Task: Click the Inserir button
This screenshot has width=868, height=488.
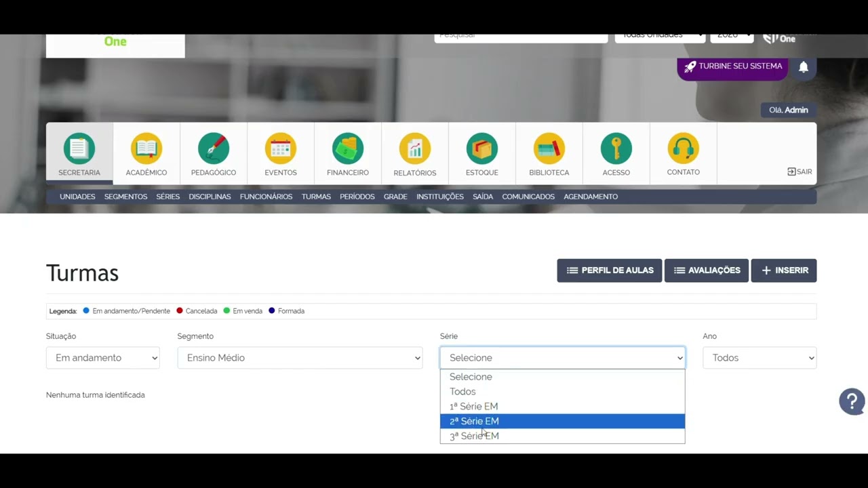Action: (x=784, y=270)
